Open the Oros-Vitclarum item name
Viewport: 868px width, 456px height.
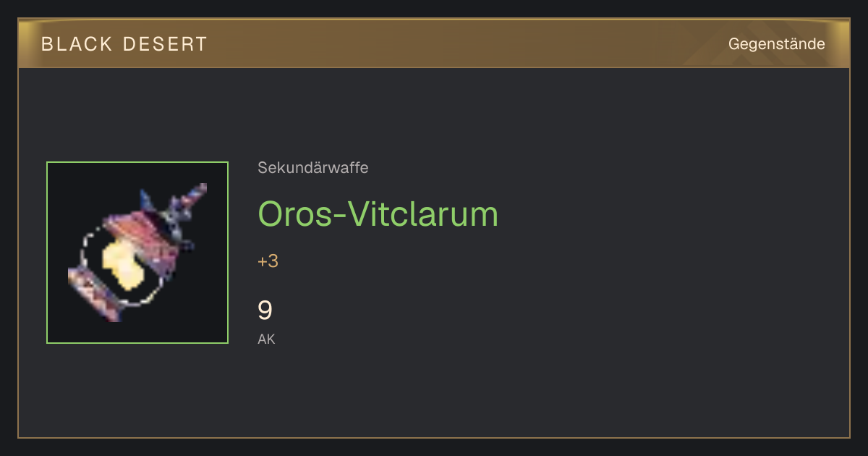click(x=378, y=214)
